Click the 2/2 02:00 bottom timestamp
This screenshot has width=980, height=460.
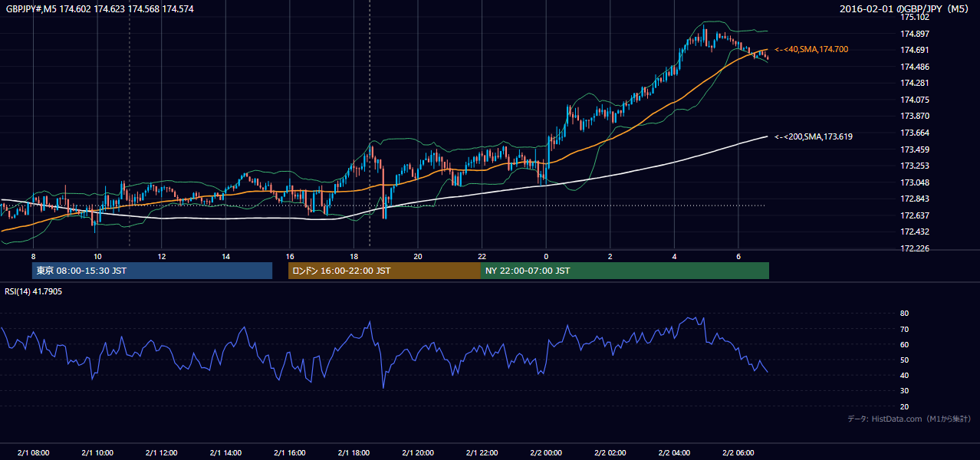pyautogui.click(x=610, y=452)
